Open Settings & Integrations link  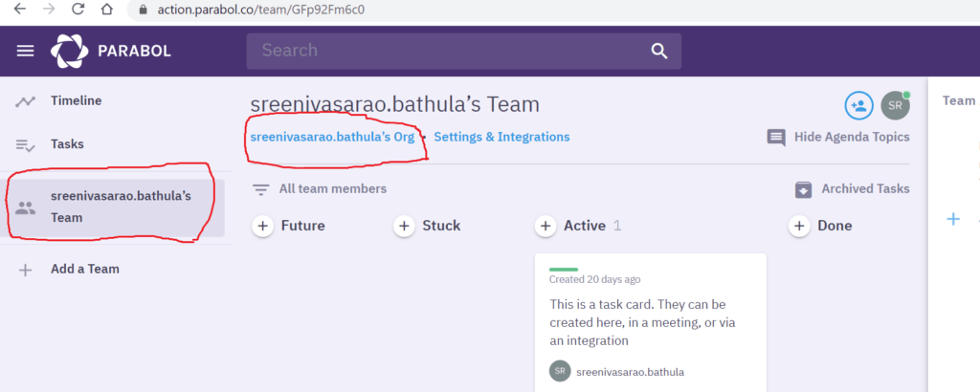tap(501, 137)
